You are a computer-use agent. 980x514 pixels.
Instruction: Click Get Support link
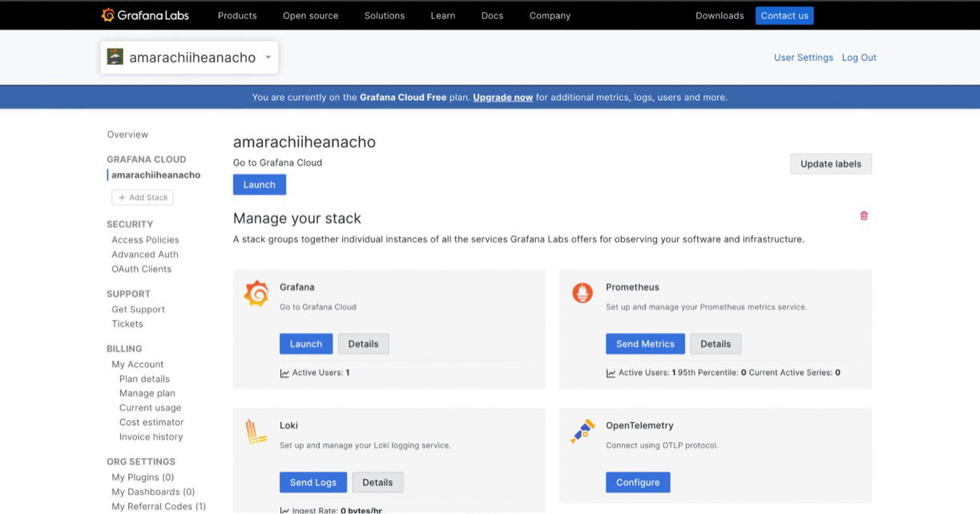point(138,309)
